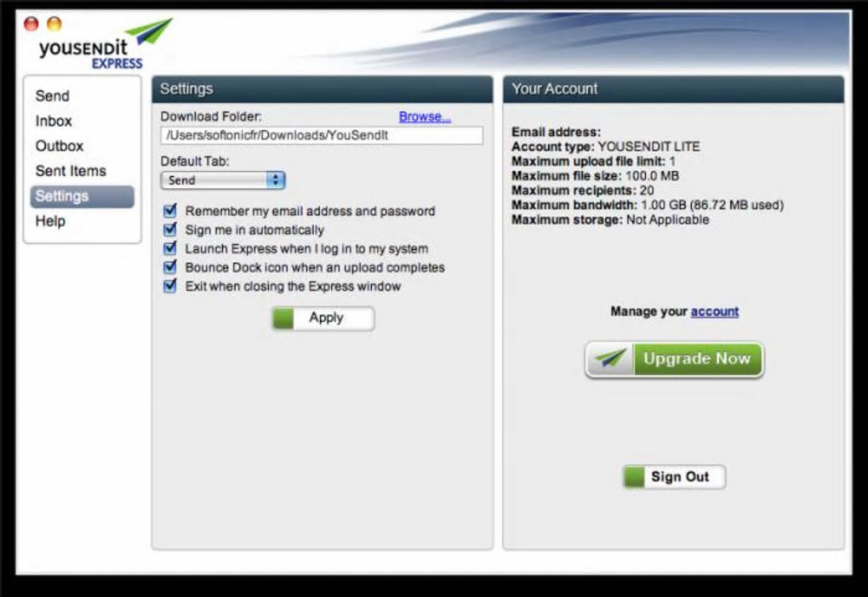Click the Sign Out button
This screenshot has height=597, width=868.
click(x=674, y=477)
